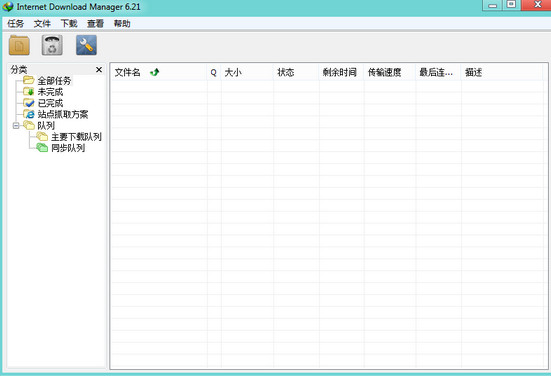Select 主要下载队列 in the tree
551x376 pixels.
[76, 137]
